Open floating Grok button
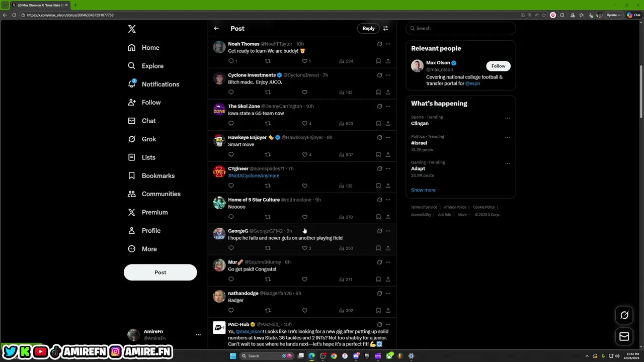 [624, 315]
